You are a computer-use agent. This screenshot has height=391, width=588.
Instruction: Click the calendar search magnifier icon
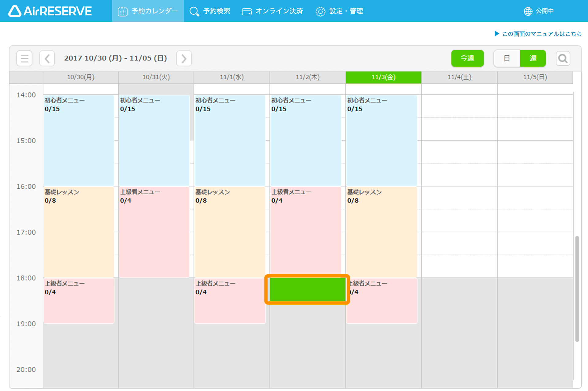[563, 58]
